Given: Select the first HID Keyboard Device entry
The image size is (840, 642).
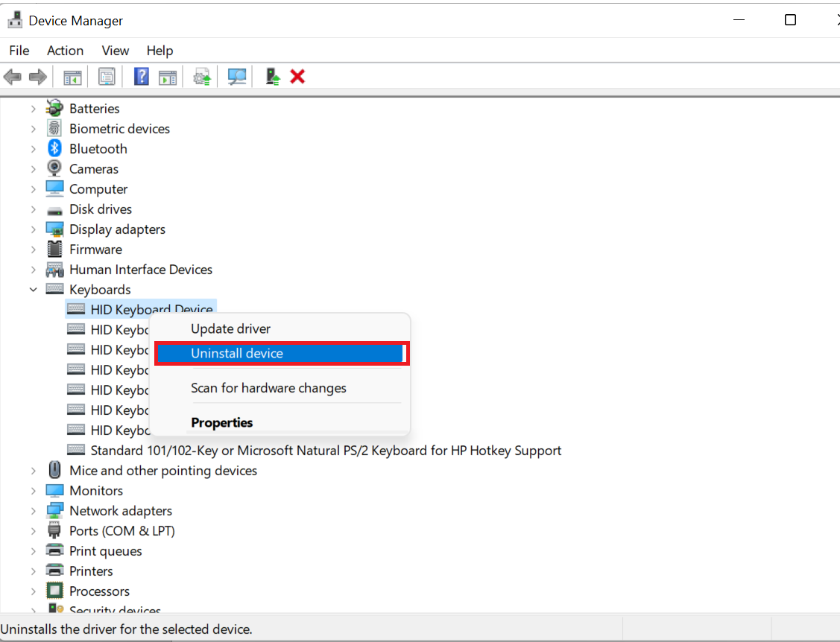Looking at the screenshot, I should (151, 309).
